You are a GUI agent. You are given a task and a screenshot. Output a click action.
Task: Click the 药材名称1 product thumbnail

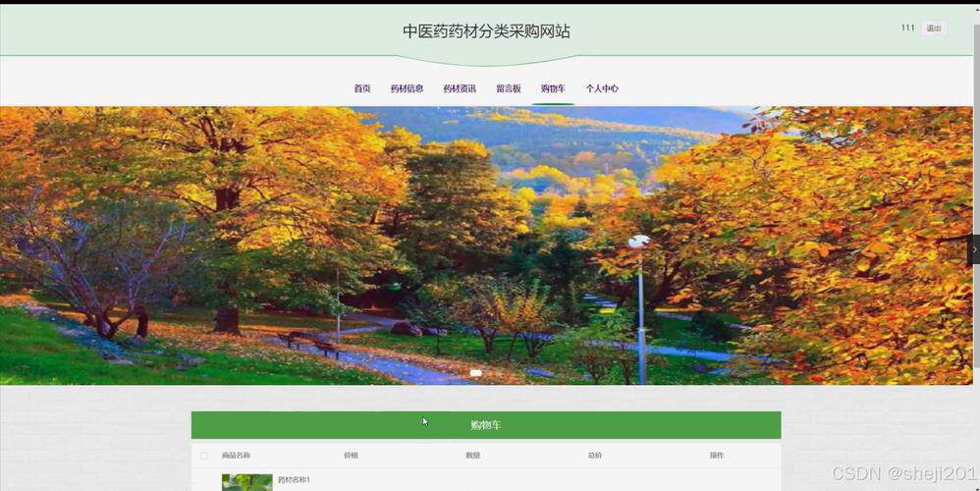click(x=246, y=482)
